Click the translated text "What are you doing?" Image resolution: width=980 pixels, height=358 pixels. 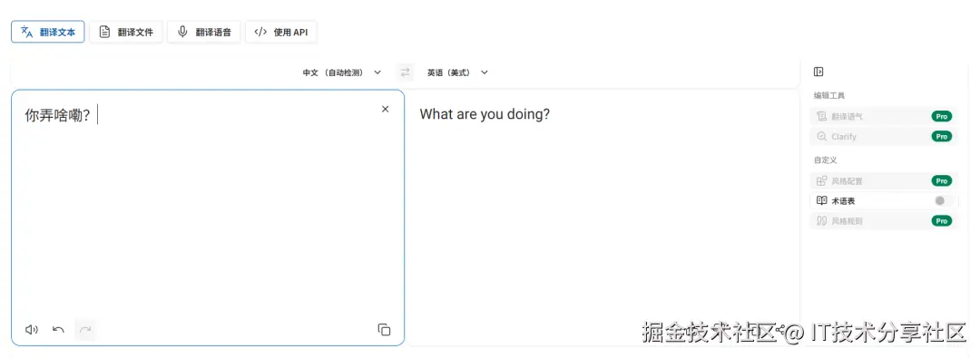pyautogui.click(x=485, y=114)
